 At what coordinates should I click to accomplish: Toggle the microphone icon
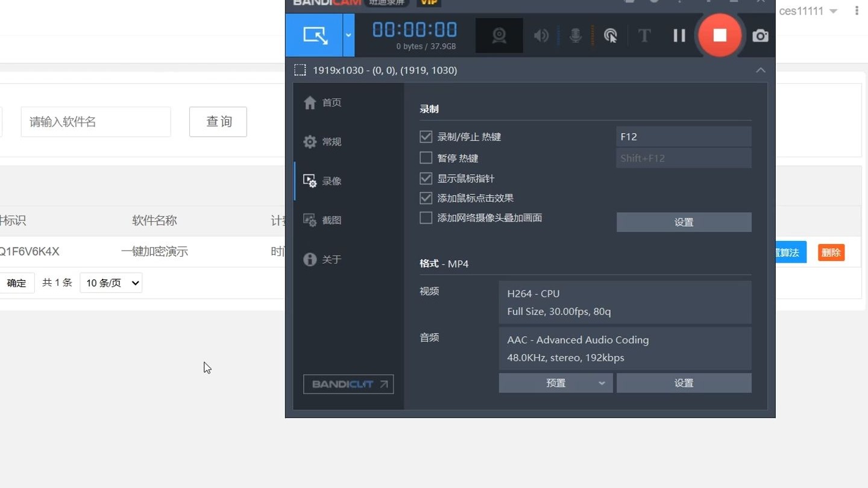[x=576, y=36]
